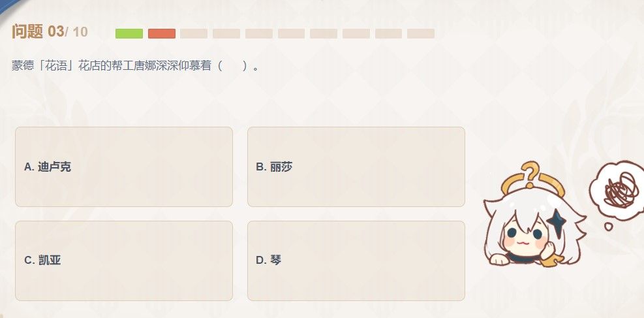Click the question mark above Paimon
This screenshot has height=318, width=644.
(x=530, y=174)
